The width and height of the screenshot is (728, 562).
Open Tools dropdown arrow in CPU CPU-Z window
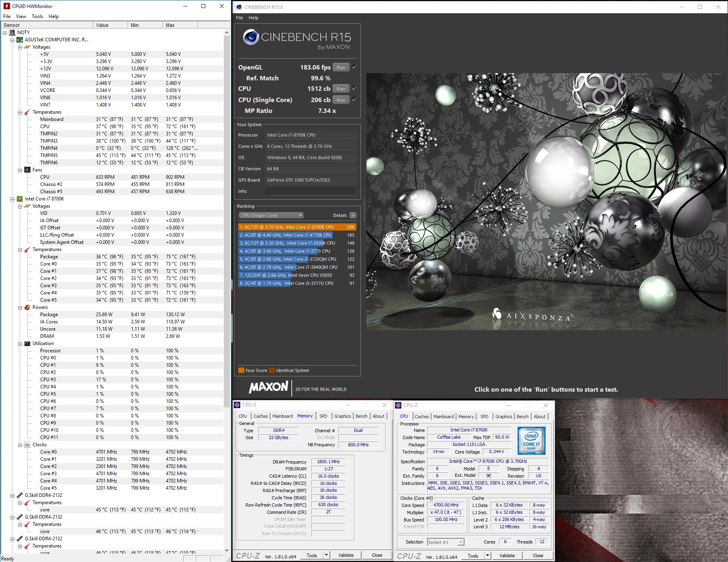[x=487, y=556]
